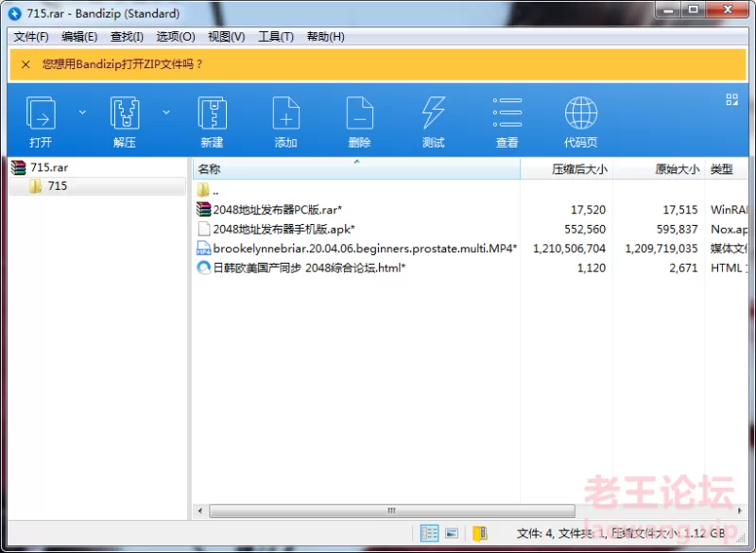
Task: Click the Code page (代码页) globe icon
Action: (581, 113)
